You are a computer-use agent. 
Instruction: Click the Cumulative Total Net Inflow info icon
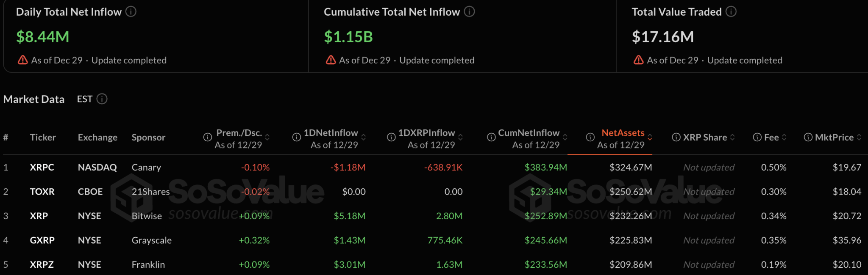coord(469,12)
